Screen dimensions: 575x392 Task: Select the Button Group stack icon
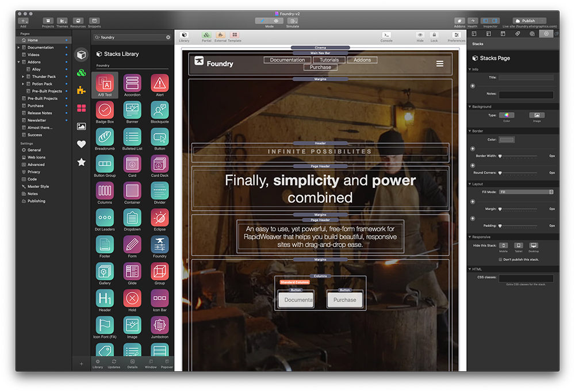click(105, 164)
